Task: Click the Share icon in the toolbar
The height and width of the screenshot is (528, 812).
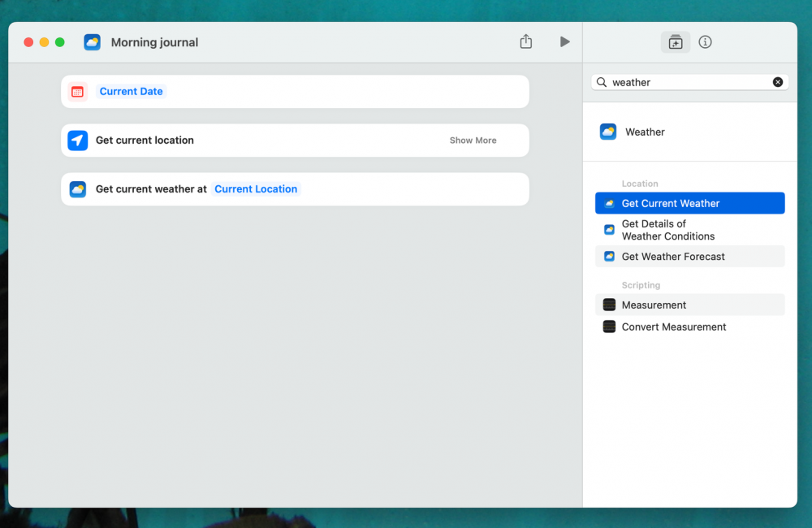Action: pos(526,41)
